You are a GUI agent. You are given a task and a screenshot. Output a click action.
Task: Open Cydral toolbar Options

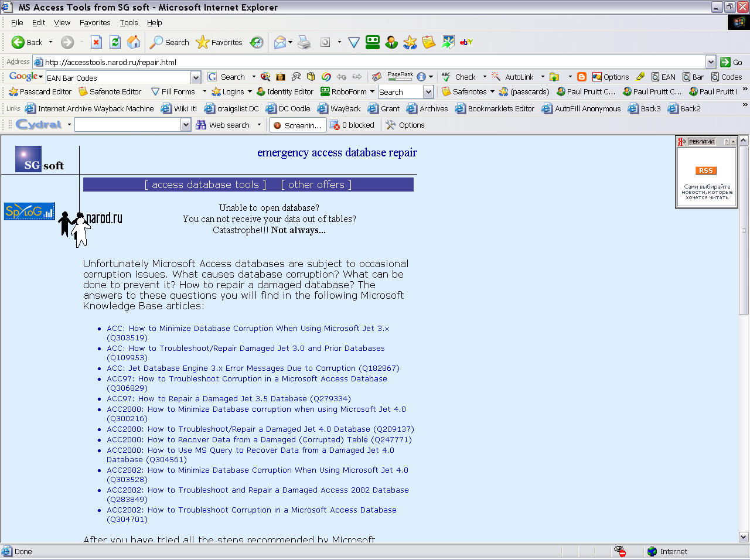405,125
